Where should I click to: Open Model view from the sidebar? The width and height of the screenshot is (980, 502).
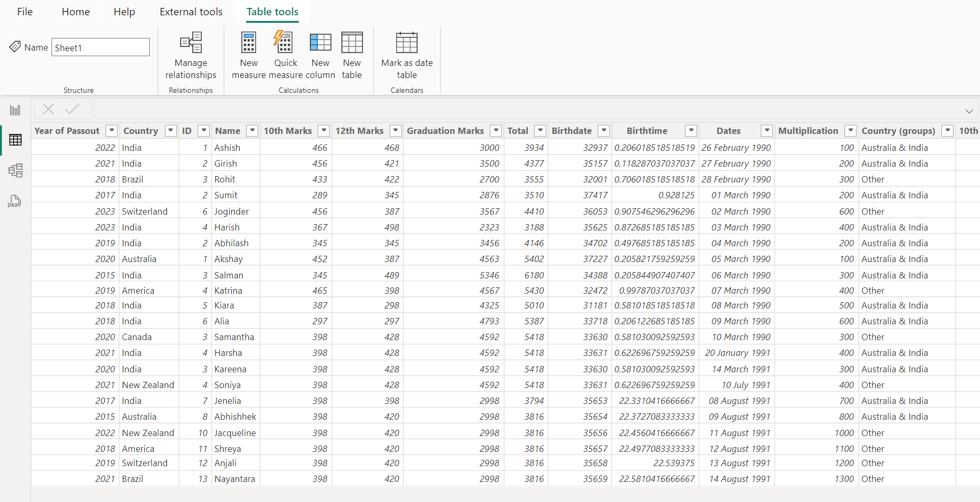15,170
